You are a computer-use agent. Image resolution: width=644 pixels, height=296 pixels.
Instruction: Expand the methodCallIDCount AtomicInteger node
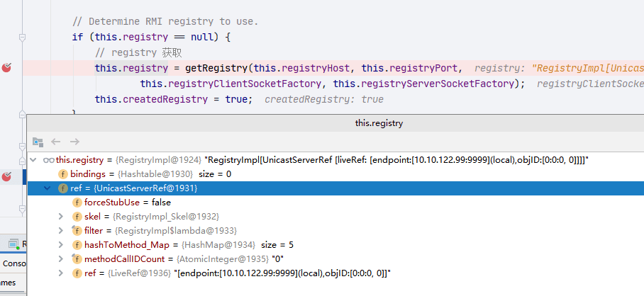coord(61,259)
